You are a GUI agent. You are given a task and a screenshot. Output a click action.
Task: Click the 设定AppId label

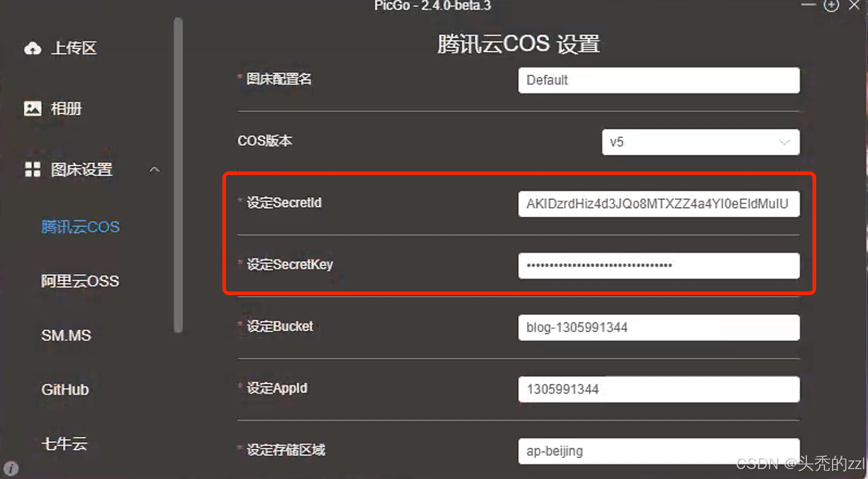(x=277, y=388)
